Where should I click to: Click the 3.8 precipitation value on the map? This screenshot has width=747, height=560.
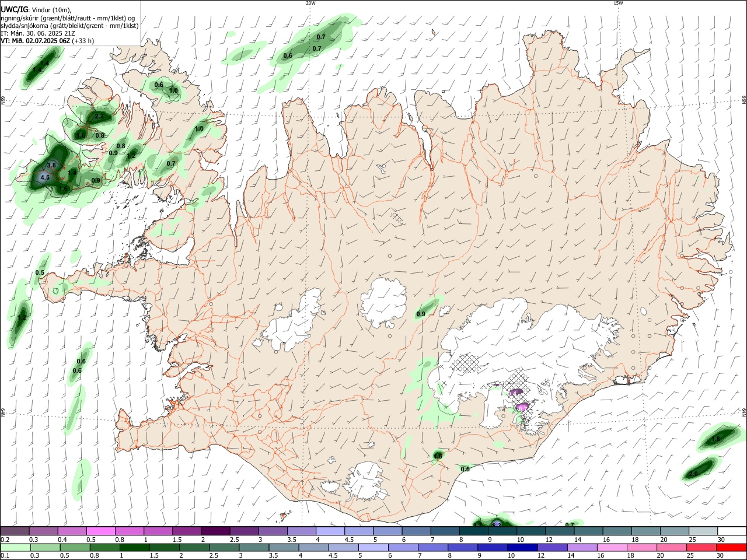(x=51, y=166)
